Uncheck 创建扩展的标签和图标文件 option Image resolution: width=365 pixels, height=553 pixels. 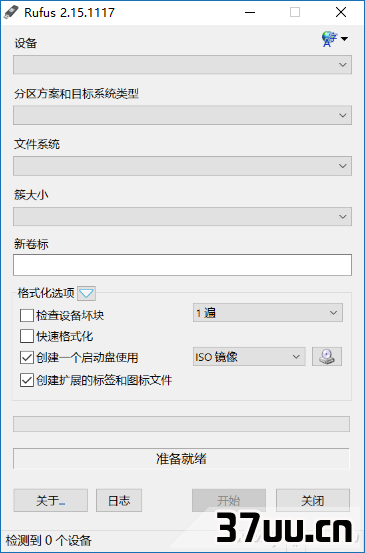[x=27, y=380]
